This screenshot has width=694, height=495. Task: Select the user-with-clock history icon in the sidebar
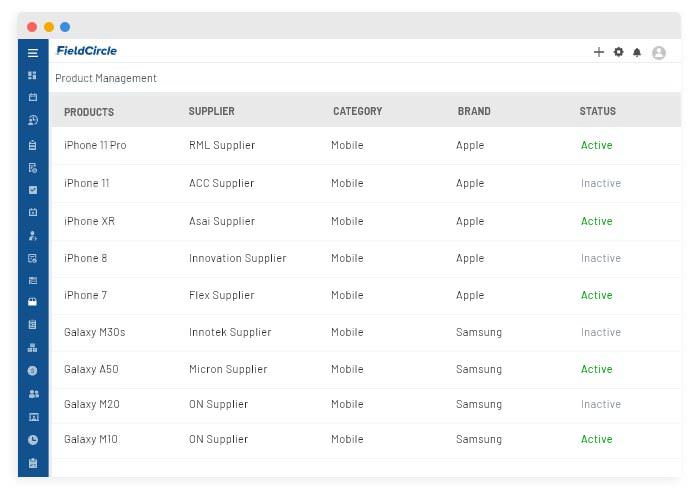coord(33,120)
